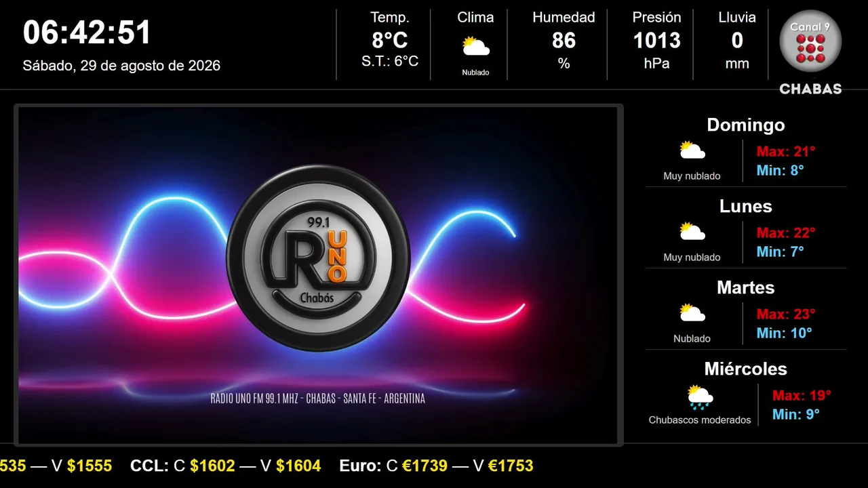The image size is (868, 488).
Task: Click the clock reading 06:42:51
Action: click(87, 32)
